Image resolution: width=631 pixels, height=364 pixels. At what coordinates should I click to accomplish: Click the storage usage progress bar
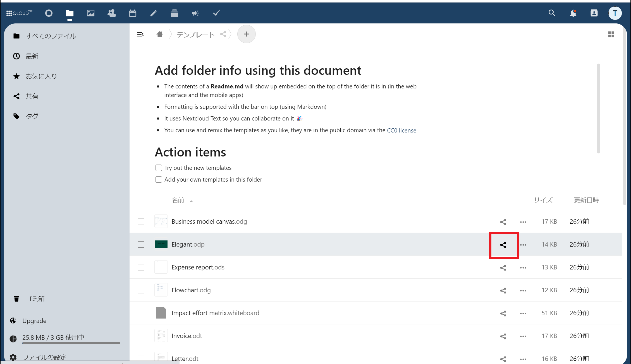coord(71,343)
